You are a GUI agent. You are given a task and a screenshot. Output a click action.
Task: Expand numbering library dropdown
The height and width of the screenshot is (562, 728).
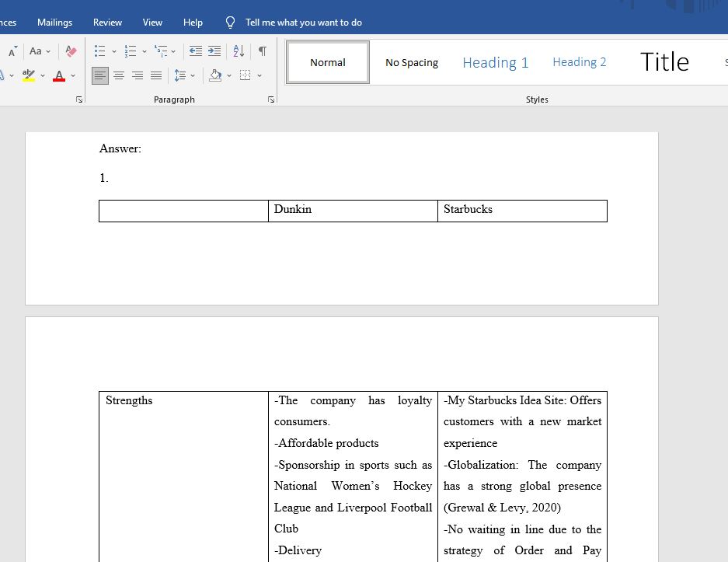(145, 51)
